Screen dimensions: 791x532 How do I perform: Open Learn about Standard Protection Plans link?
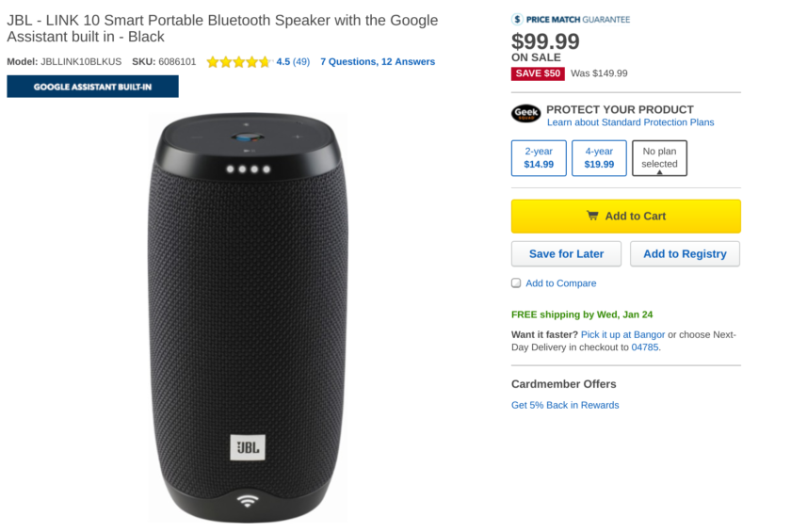pos(630,122)
